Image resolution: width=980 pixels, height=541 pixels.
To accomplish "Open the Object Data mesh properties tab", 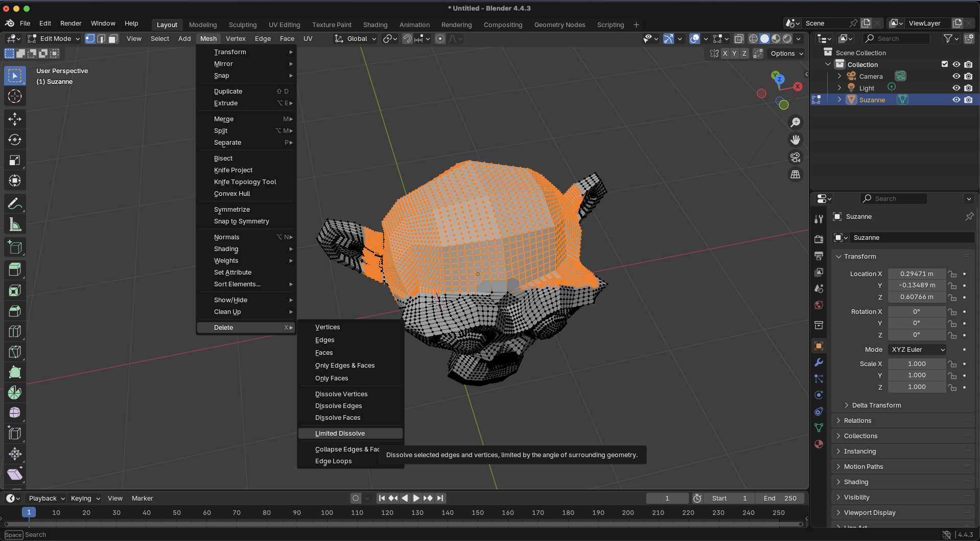I will click(819, 427).
